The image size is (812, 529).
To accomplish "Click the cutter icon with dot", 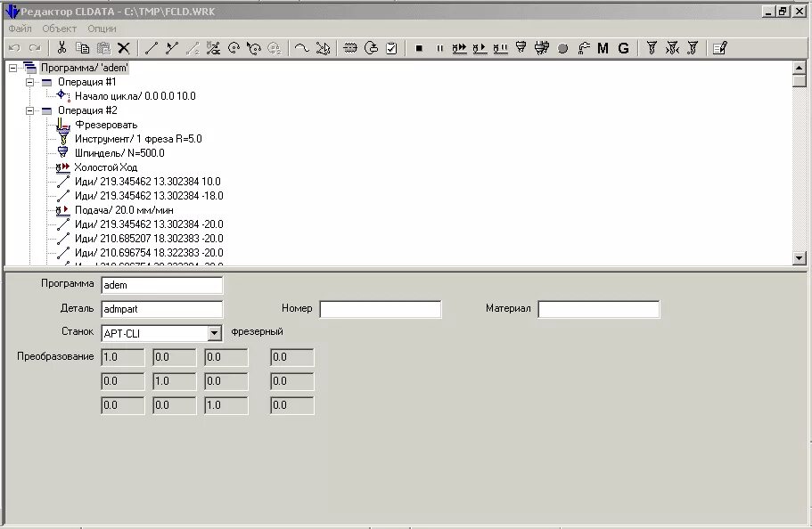I will 693,48.
